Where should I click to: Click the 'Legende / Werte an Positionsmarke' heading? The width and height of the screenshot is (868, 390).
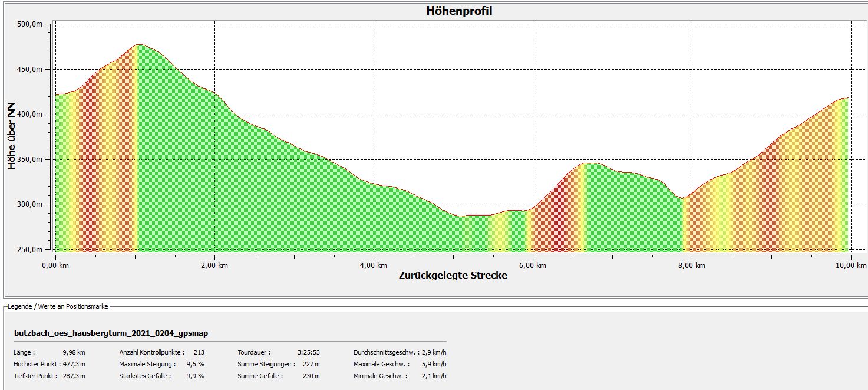pyautogui.click(x=58, y=306)
